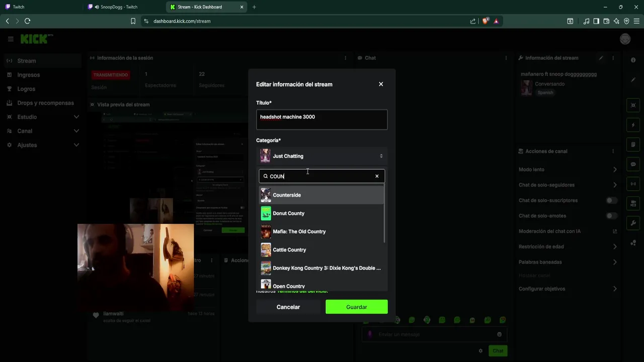This screenshot has height=362, width=644.
Task: Open the Información del stream options menu
Action: (x=613, y=58)
